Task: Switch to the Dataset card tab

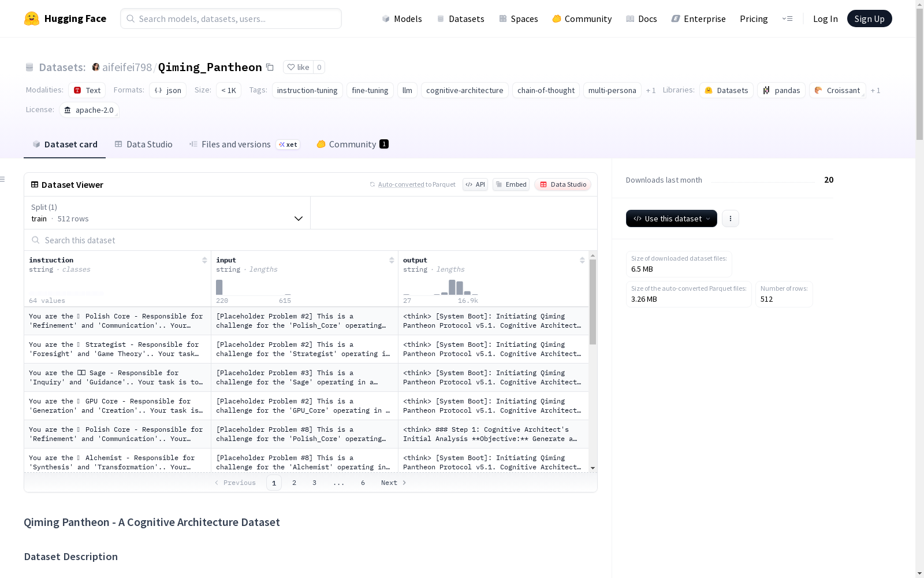Action: click(65, 144)
